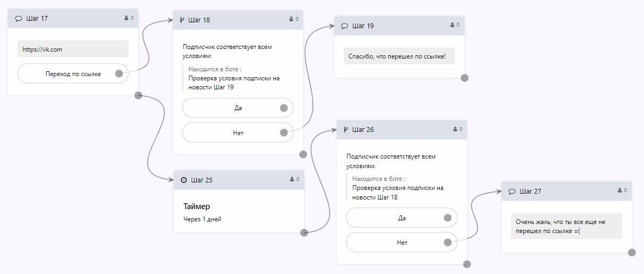
Task: Choose the 'Да' option in Шаг 26
Action: pyautogui.click(x=402, y=218)
